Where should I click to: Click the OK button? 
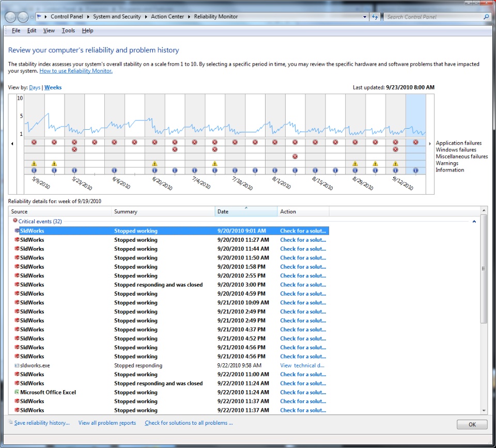pyautogui.click(x=472, y=425)
